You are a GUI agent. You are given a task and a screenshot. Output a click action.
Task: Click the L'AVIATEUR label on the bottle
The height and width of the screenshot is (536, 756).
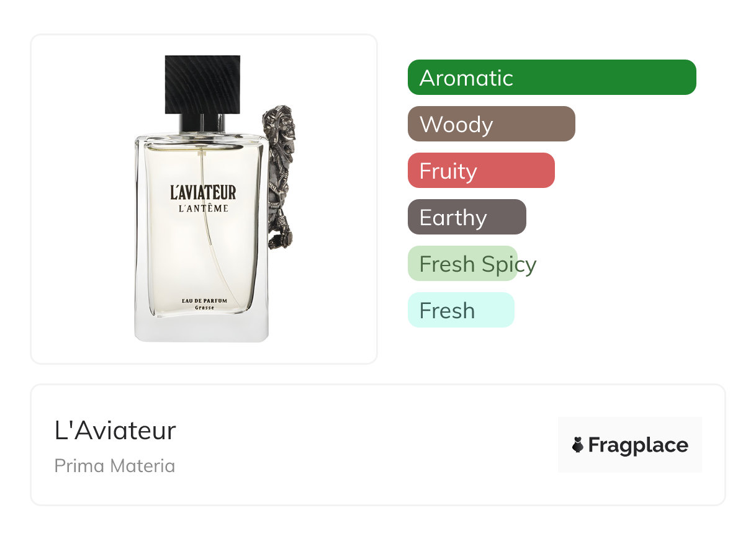[x=203, y=192]
